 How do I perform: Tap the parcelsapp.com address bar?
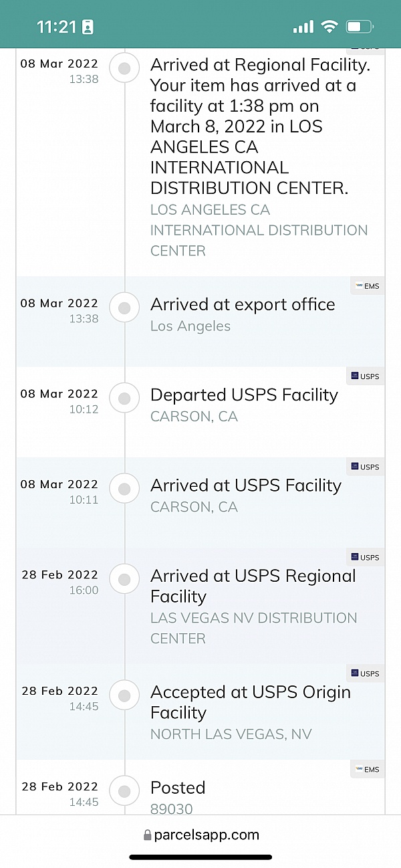(200, 835)
